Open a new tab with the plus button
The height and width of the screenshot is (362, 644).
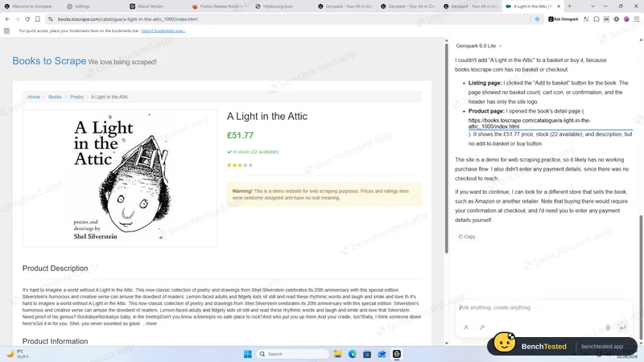[x=569, y=6]
